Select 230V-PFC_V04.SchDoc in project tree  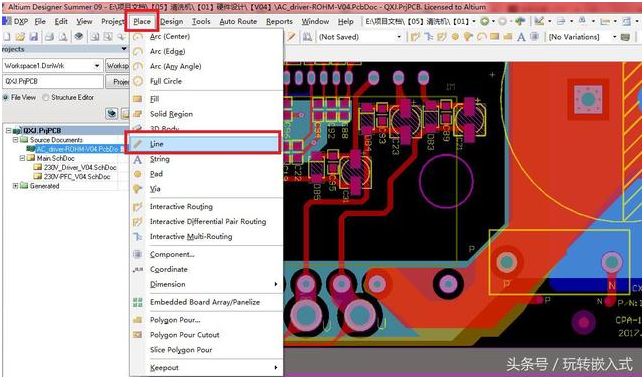pos(77,177)
